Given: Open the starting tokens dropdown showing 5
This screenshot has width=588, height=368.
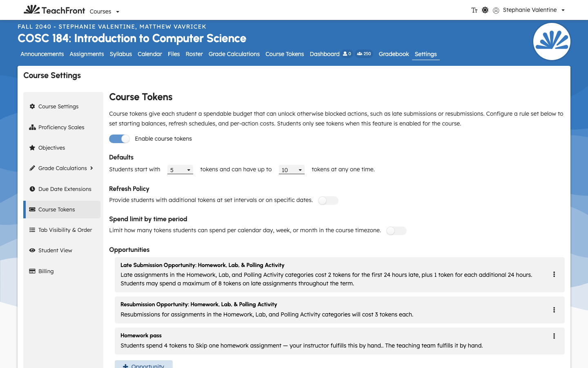Looking at the screenshot, I should click(x=180, y=170).
